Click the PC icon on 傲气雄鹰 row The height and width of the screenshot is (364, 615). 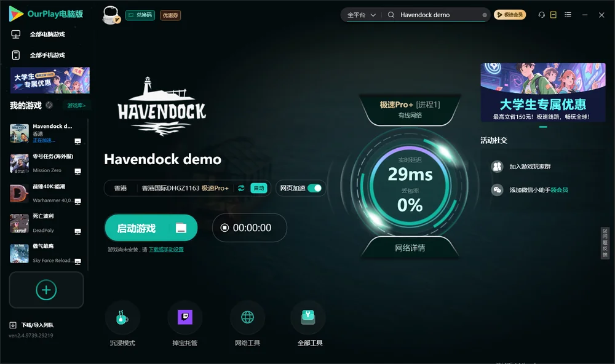pyautogui.click(x=77, y=262)
